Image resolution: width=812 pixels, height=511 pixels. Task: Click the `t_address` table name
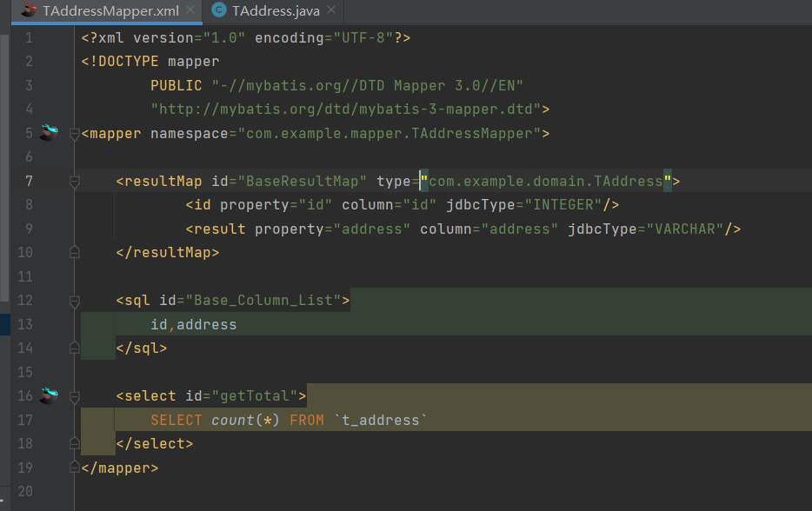click(x=381, y=420)
